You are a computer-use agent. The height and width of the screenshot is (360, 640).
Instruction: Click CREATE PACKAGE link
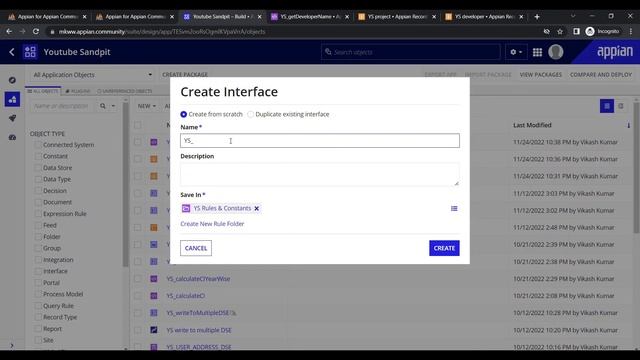(185, 75)
